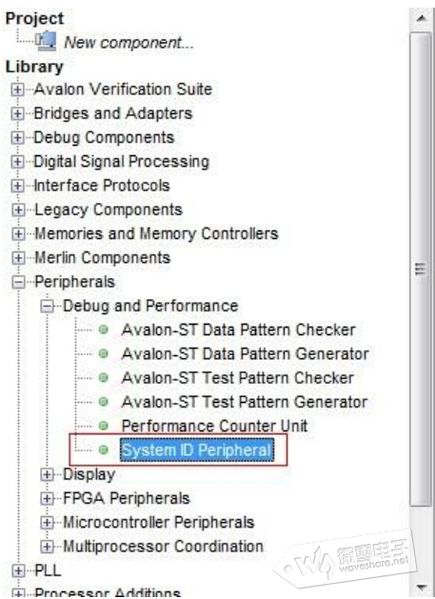The width and height of the screenshot is (435, 599).
Task: Expand the Display subcategory
Action: (47, 474)
